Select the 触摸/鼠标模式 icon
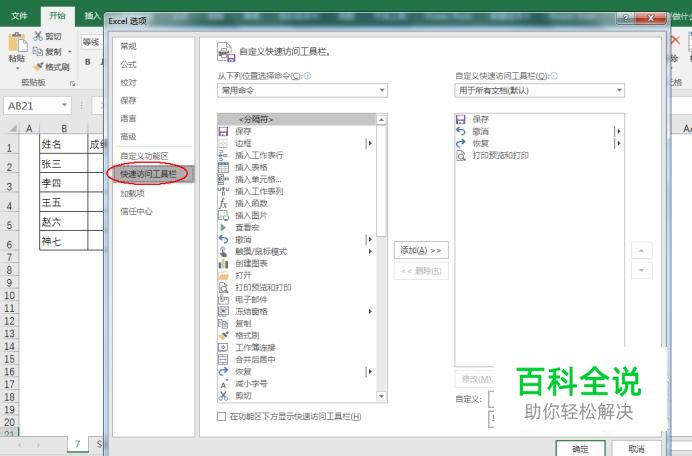This screenshot has height=456, width=692. click(223, 252)
